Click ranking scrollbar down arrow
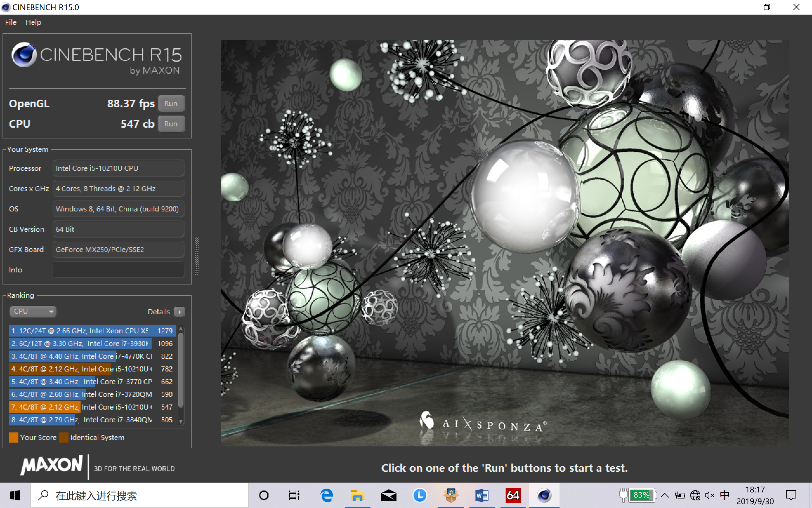Viewport: 812px width, 508px height. [x=181, y=422]
